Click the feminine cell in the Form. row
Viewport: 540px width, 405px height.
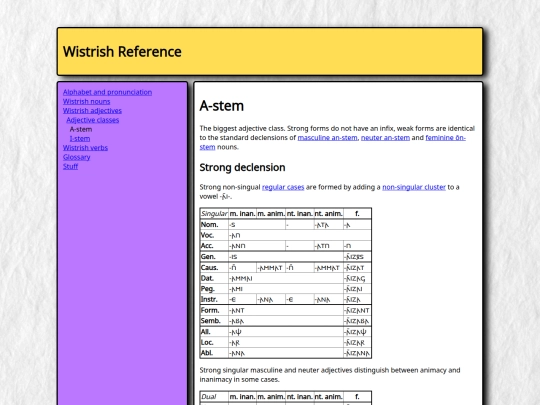click(357, 310)
